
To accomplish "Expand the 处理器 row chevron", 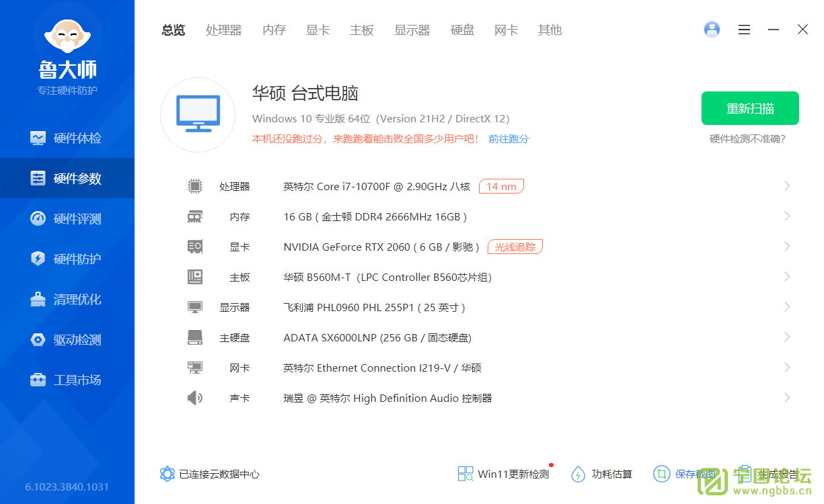I will pyautogui.click(x=787, y=186).
